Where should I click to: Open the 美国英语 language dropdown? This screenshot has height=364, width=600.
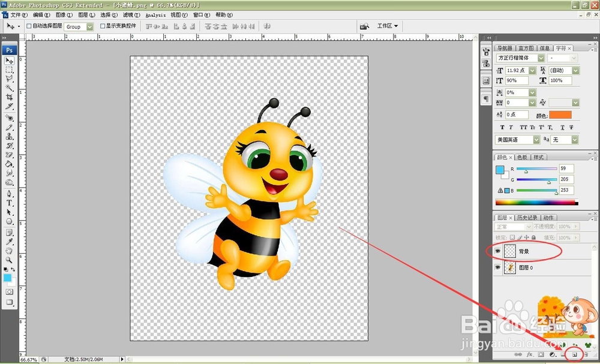point(536,140)
